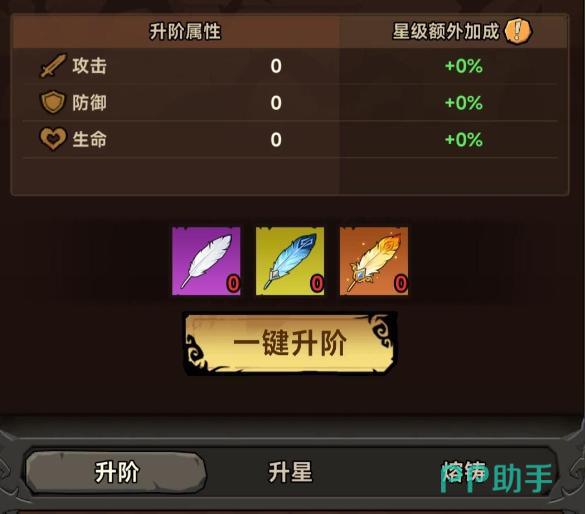
Task: Click the 星级额外加成 header label
Action: [x=445, y=31]
